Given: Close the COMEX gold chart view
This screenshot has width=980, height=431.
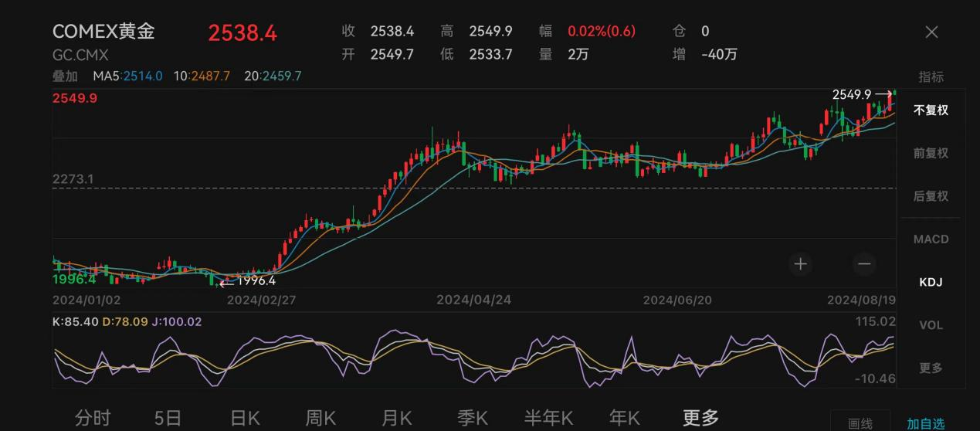Looking at the screenshot, I should pos(931,32).
